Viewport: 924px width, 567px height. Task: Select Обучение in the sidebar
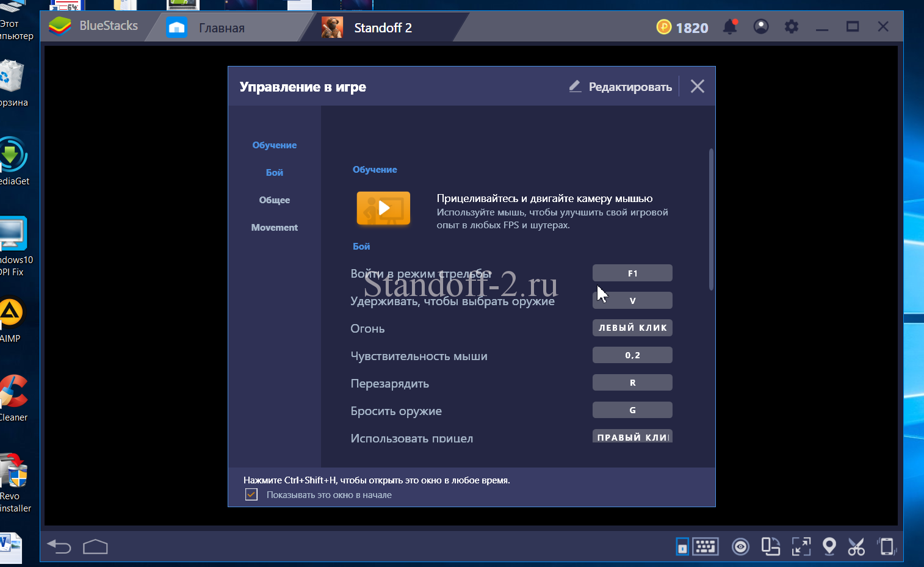[275, 145]
